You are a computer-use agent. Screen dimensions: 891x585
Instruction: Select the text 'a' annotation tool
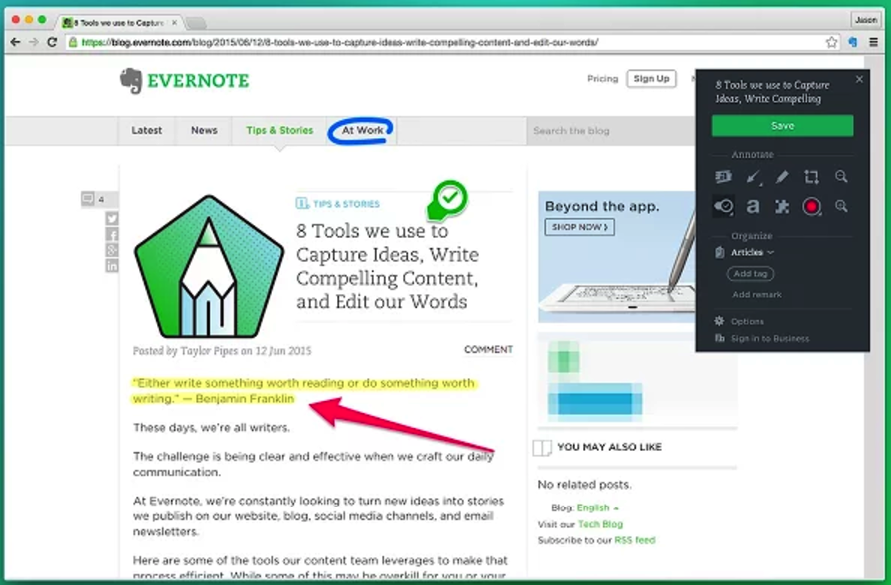[x=753, y=206]
